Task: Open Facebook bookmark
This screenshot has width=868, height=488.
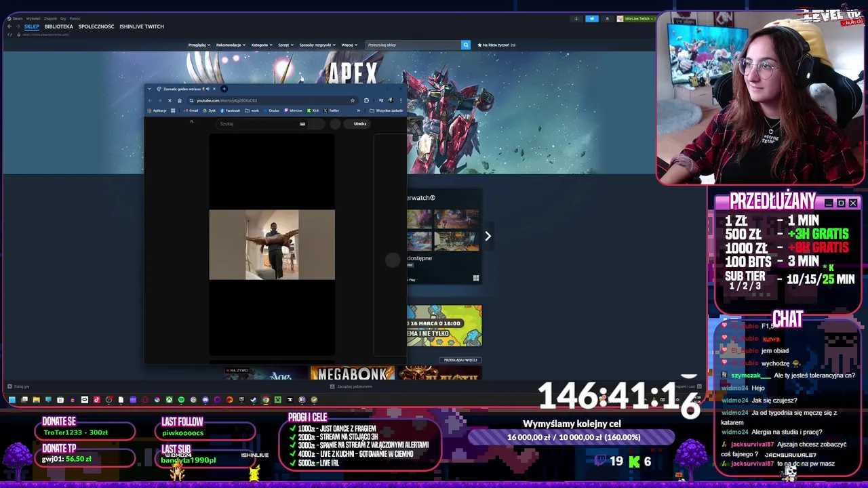Action: [x=229, y=110]
